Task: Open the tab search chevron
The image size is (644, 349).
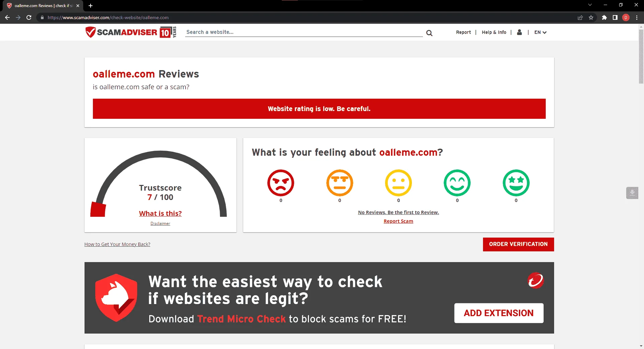Action: [x=590, y=5]
